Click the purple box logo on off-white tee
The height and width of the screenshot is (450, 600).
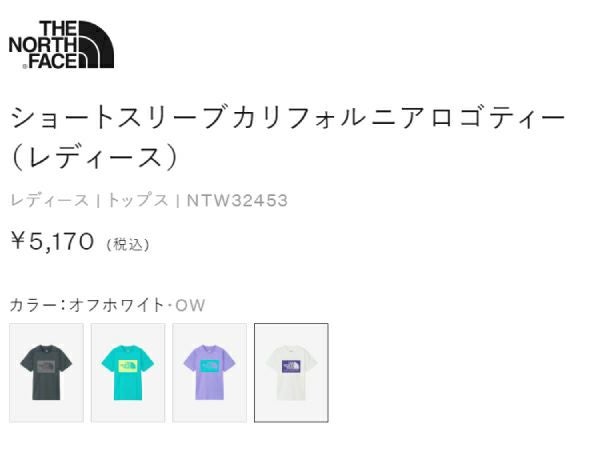[291, 366]
